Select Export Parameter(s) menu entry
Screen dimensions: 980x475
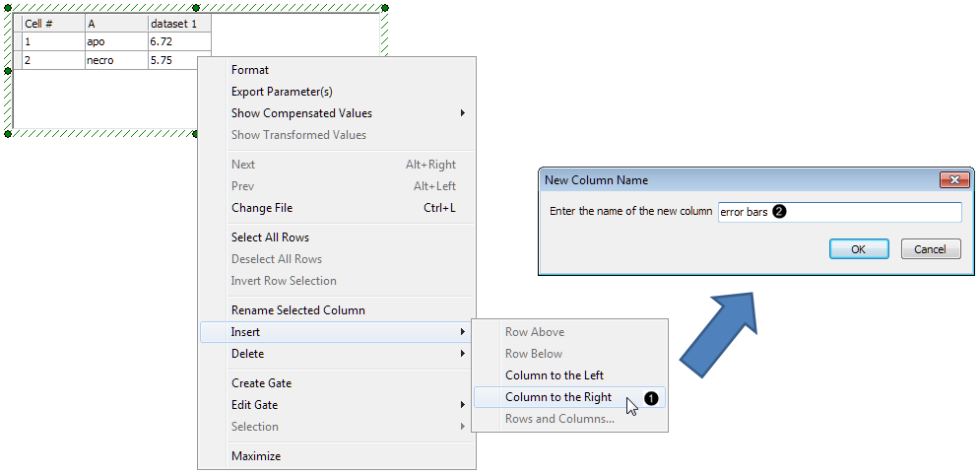pos(282,92)
